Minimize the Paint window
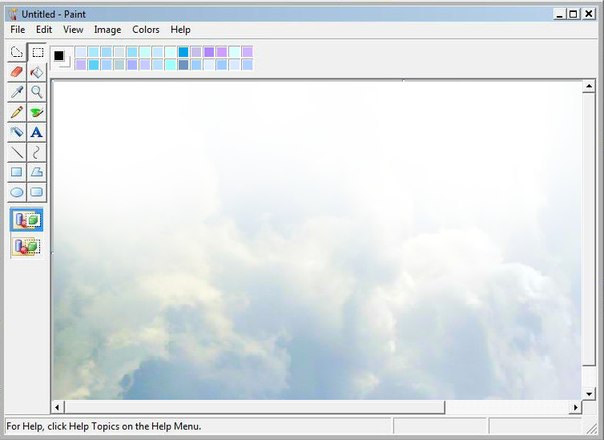Image resolution: width=604 pixels, height=440 pixels. 559,14
